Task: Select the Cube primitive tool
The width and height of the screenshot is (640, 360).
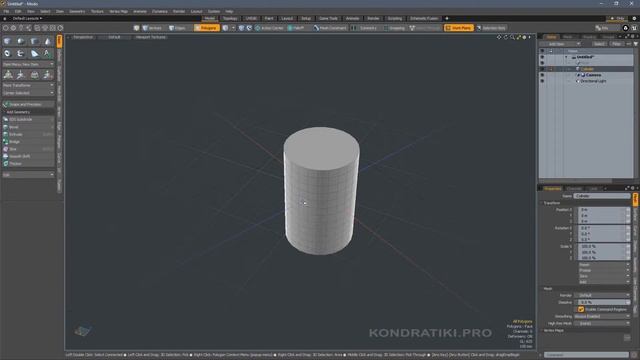Action: tap(7, 41)
